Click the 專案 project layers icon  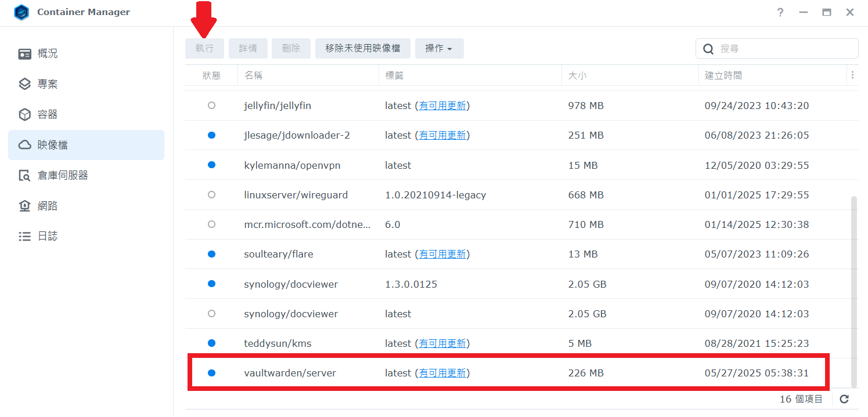(24, 84)
